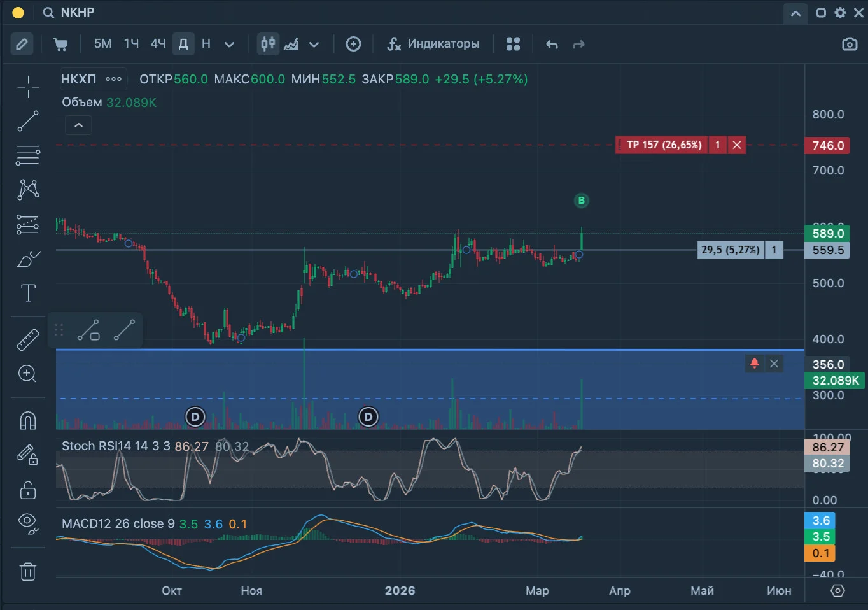Image resolution: width=868 pixels, height=610 pixels.
Task: Cancel the TP 157 take-profit order
Action: [x=737, y=145]
